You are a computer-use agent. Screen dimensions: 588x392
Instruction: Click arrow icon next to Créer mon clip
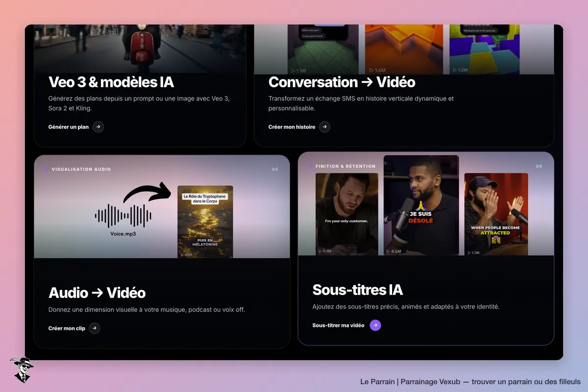coord(95,328)
